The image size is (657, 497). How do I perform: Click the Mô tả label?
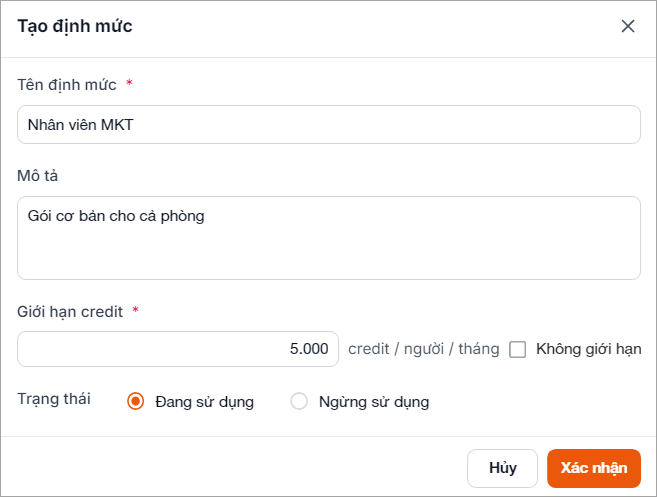(40, 175)
